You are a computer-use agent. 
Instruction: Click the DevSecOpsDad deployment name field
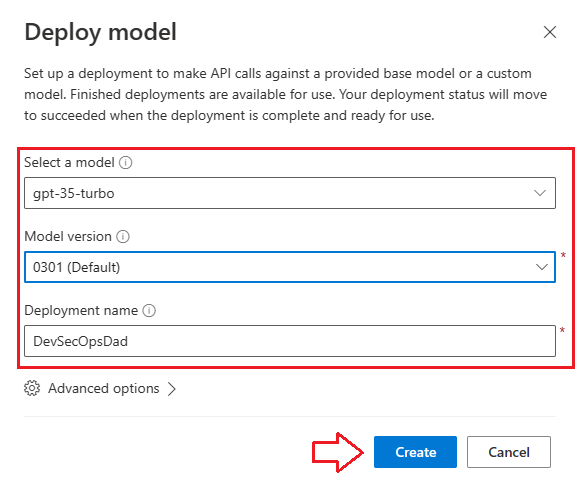coord(290,341)
